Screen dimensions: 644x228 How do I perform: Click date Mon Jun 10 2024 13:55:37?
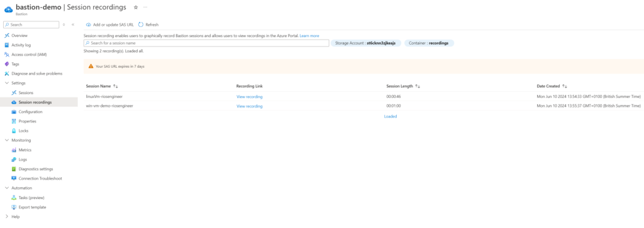(589, 106)
